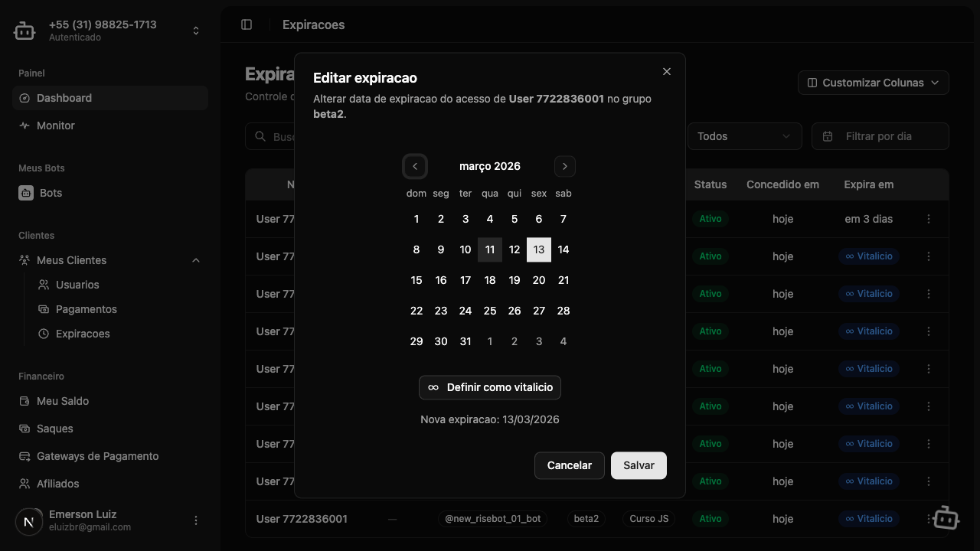This screenshot has height=551, width=980.
Task: Open Usuarios subpage
Action: [119, 285]
